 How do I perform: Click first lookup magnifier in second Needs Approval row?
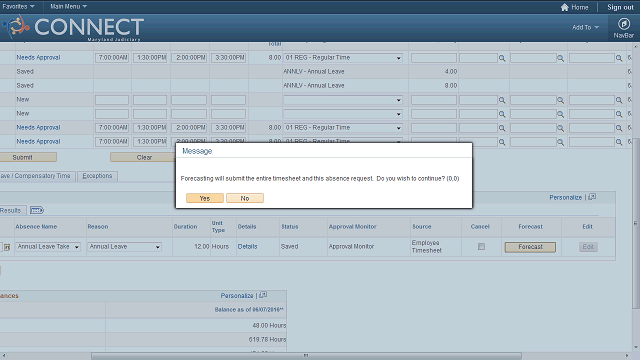[502, 128]
